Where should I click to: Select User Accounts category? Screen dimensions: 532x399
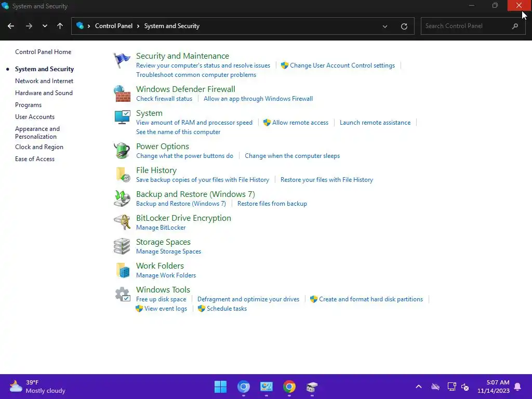click(x=35, y=117)
